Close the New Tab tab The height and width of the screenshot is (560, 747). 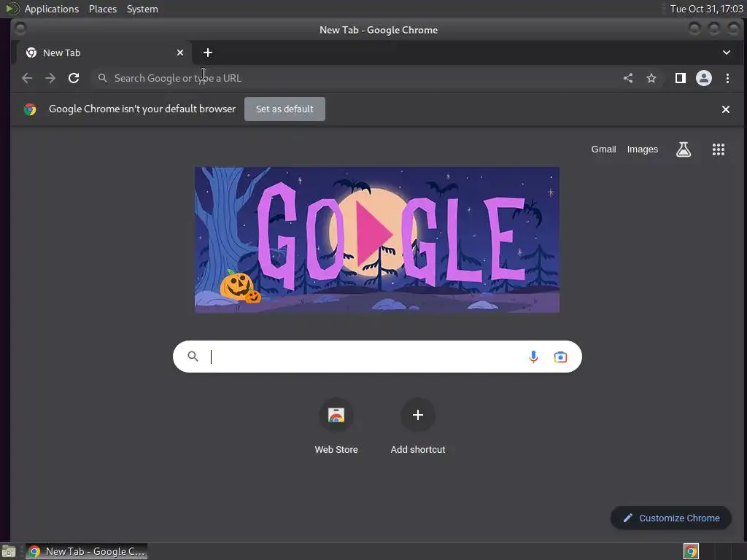tap(180, 52)
